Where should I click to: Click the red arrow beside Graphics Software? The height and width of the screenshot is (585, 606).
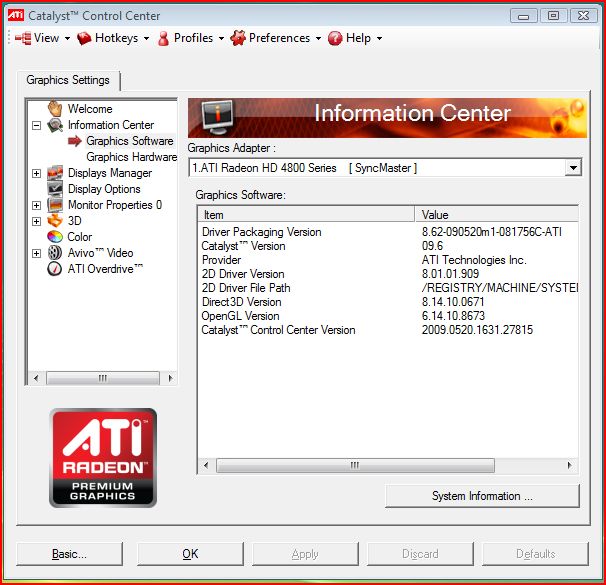pos(75,141)
